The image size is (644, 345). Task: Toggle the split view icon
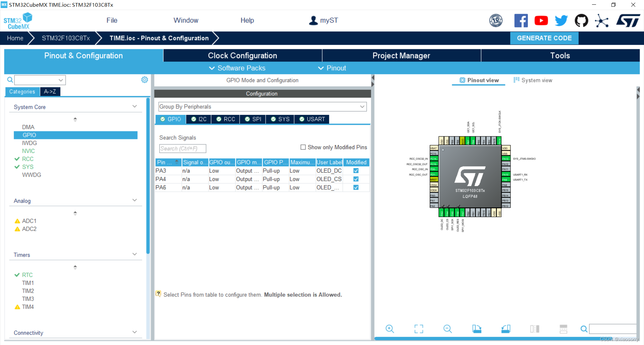click(x=535, y=329)
